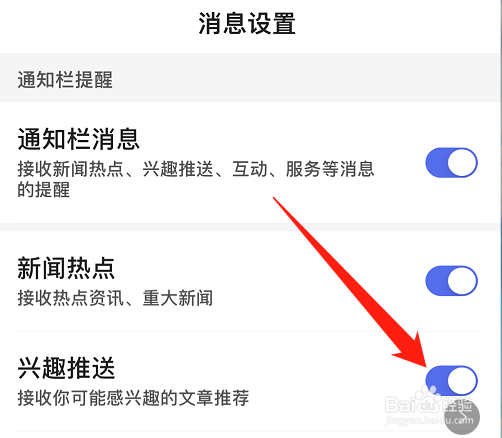The height and width of the screenshot is (438, 502).
Task: Disable the 新闻热点 toggle
Action: [x=451, y=281]
